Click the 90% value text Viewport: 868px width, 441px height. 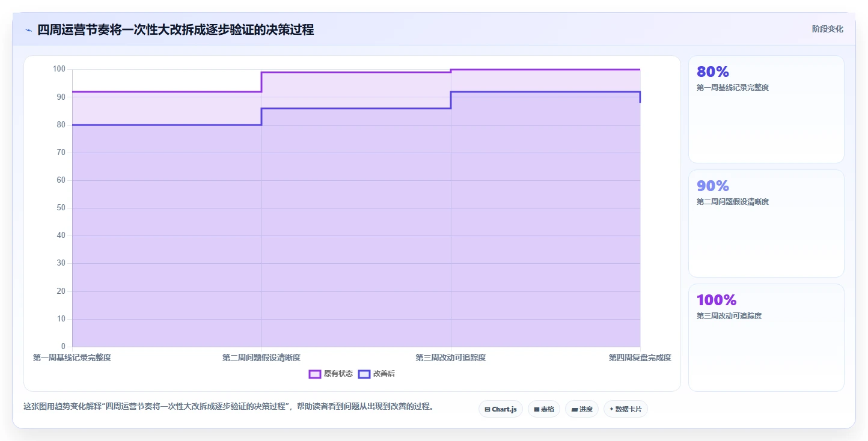(x=712, y=186)
